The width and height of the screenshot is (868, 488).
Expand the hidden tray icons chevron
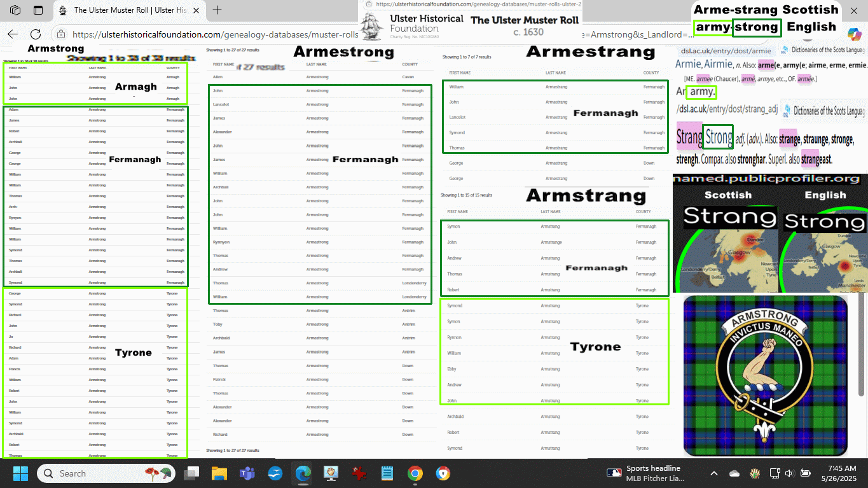(714, 473)
